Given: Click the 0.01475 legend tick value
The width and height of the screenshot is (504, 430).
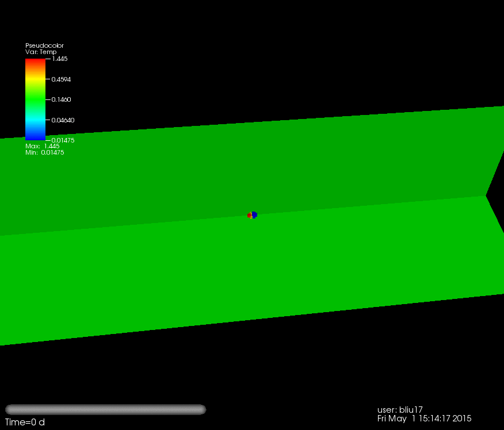Looking at the screenshot, I should [x=63, y=140].
